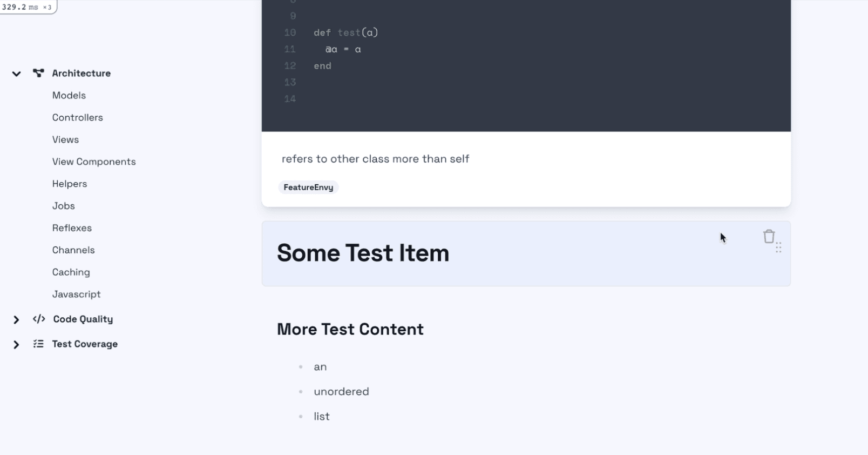
Task: Open the Javascript page
Action: click(77, 295)
